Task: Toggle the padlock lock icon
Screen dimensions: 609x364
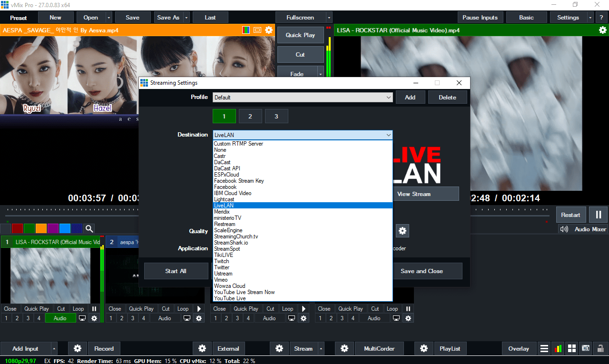Action: (600, 348)
